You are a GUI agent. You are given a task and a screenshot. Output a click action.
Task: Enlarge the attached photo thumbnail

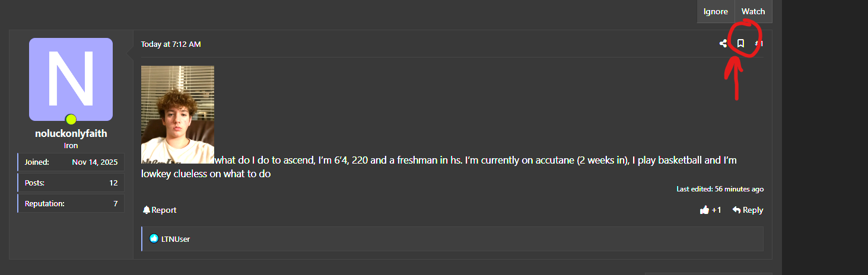click(x=177, y=114)
